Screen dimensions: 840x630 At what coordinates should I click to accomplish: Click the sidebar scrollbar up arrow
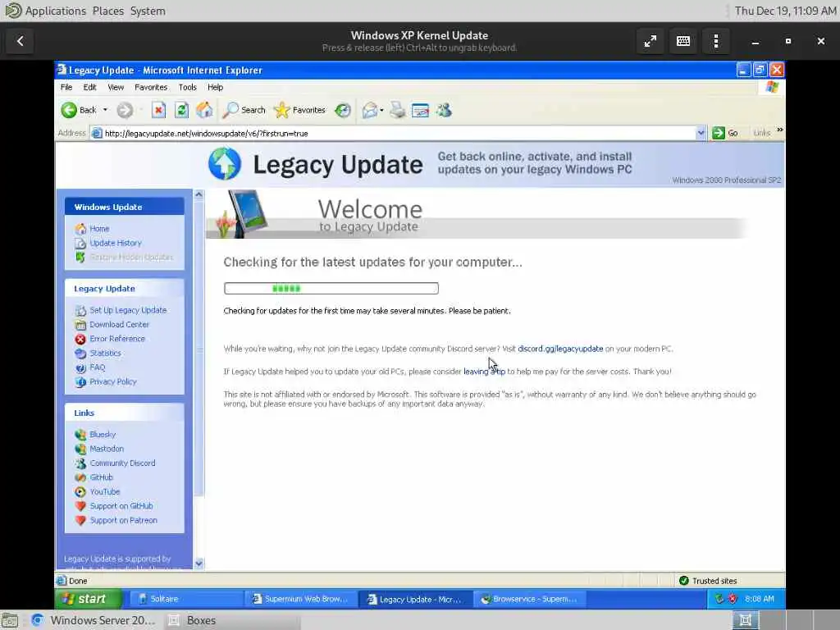199,195
